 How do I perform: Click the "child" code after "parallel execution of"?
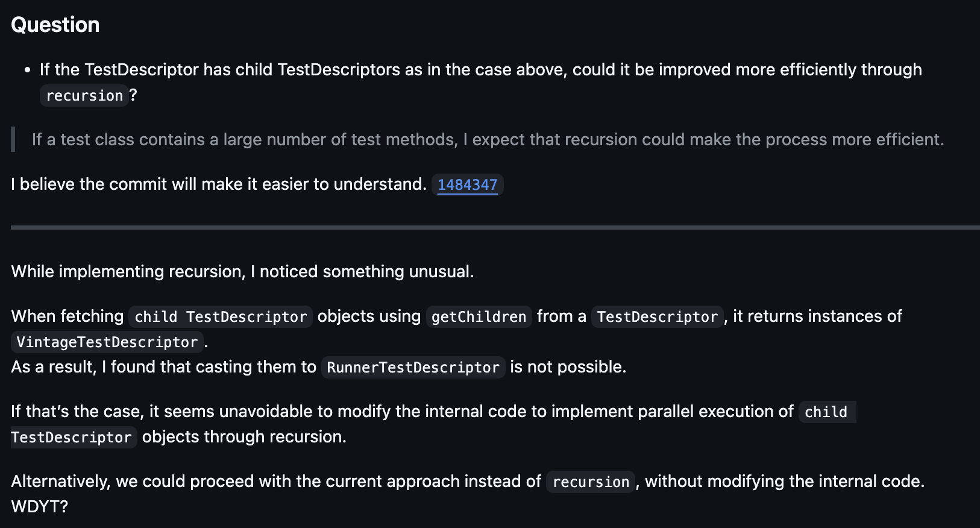pyautogui.click(x=826, y=412)
